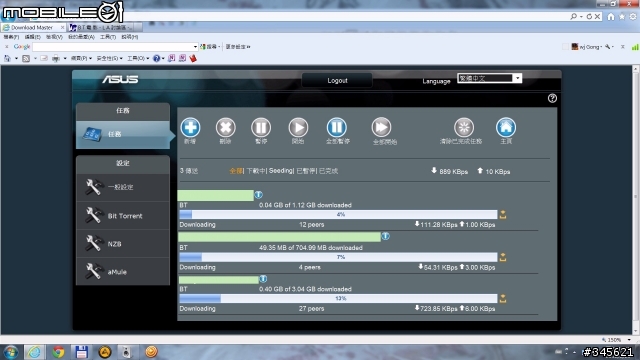Expand the arrow next to the help icon
This screenshot has width=640, height=360.
[163, 58]
